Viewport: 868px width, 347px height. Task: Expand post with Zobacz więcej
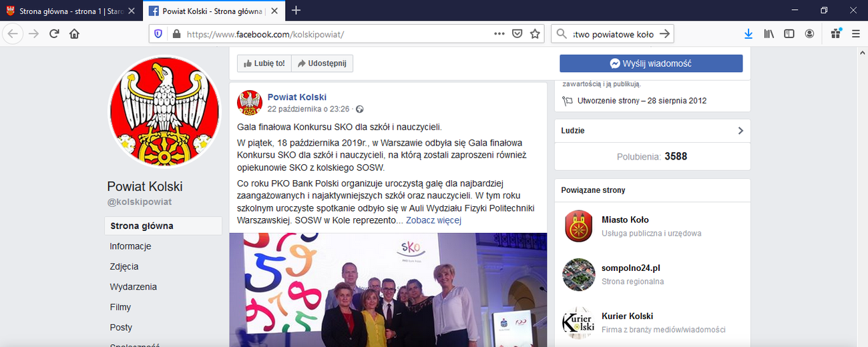coord(433,220)
